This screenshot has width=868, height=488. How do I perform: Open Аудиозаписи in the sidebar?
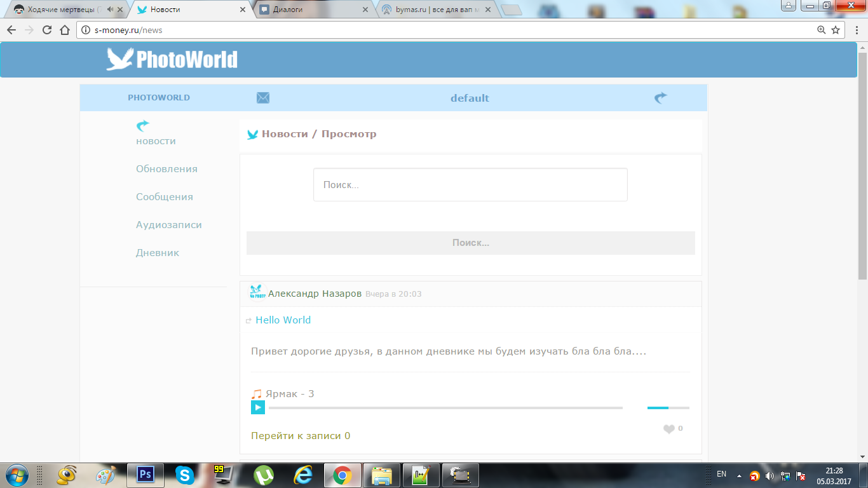169,225
